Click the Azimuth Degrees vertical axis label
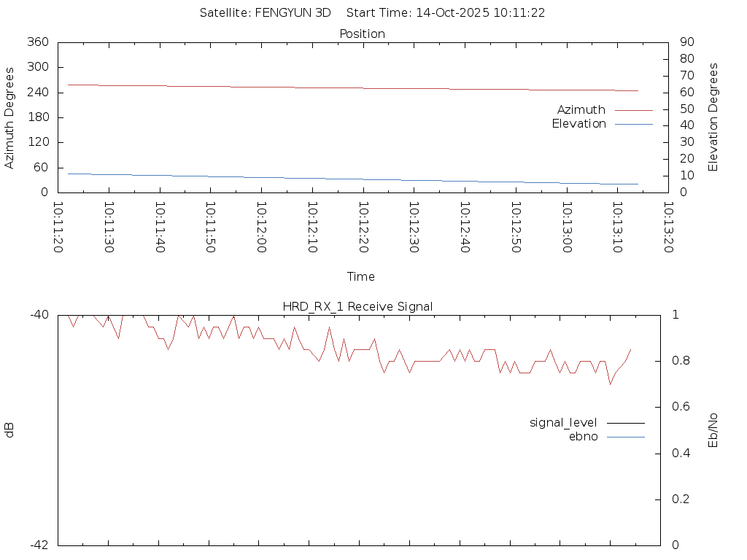 (9, 117)
